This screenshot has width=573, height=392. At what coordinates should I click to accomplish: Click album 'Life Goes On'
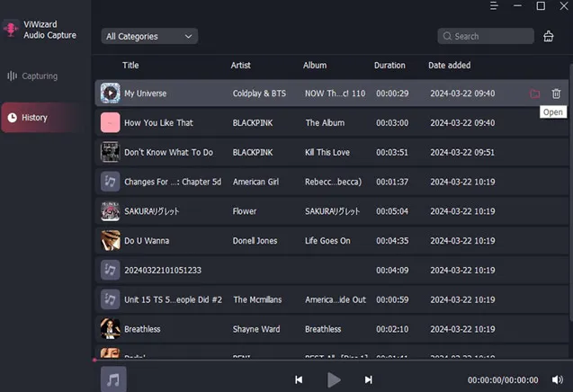[x=327, y=241]
